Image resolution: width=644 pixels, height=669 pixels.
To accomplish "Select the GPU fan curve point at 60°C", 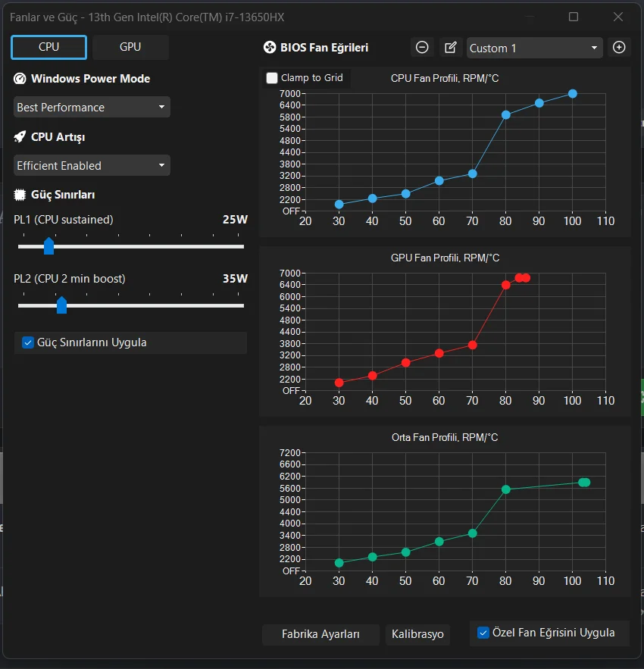I will 439,353.
